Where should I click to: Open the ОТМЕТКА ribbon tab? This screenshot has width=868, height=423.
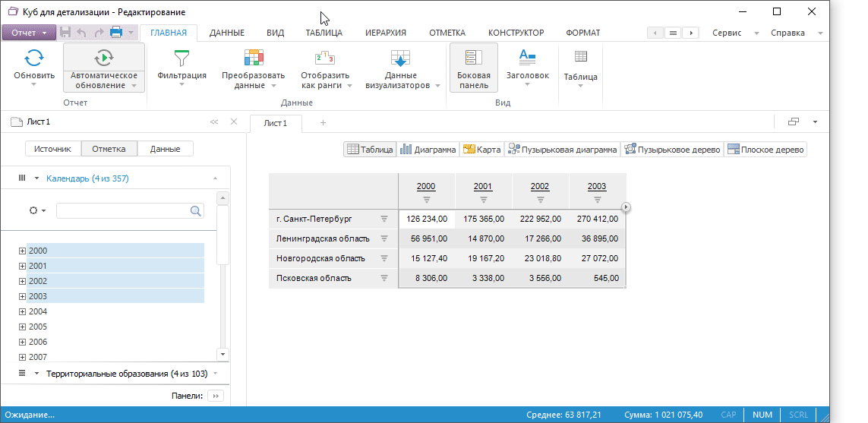447,33
